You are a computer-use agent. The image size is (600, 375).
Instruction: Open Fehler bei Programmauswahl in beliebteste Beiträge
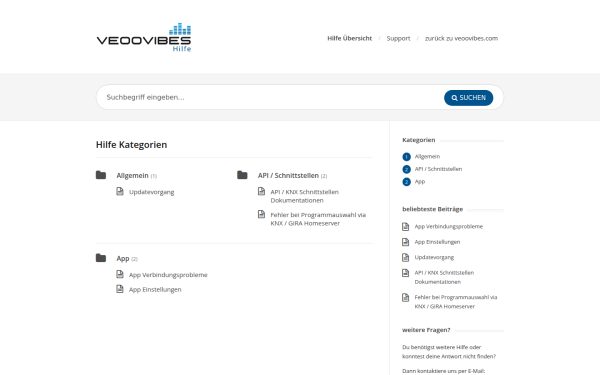coord(456,302)
